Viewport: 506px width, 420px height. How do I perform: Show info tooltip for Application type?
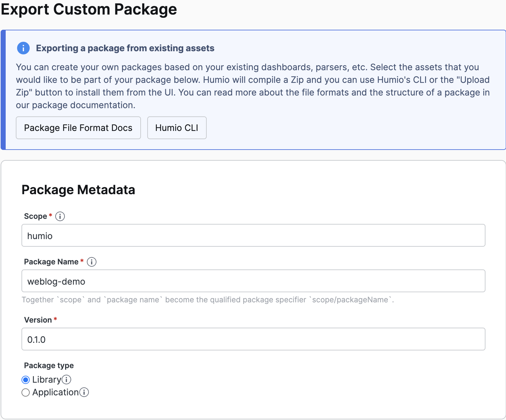tap(84, 392)
